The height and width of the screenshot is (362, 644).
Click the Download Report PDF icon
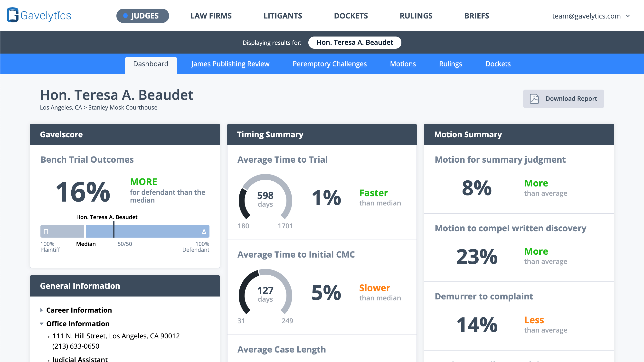coord(534,98)
